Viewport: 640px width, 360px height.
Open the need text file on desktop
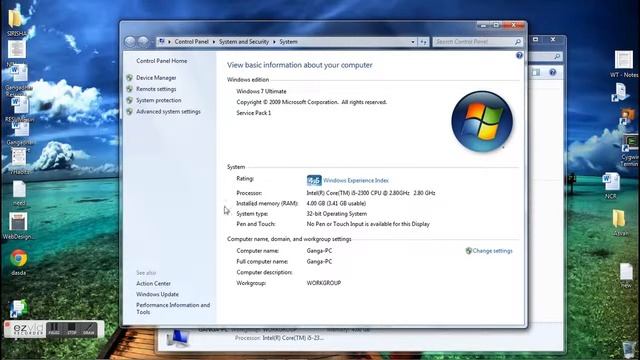(x=19, y=193)
